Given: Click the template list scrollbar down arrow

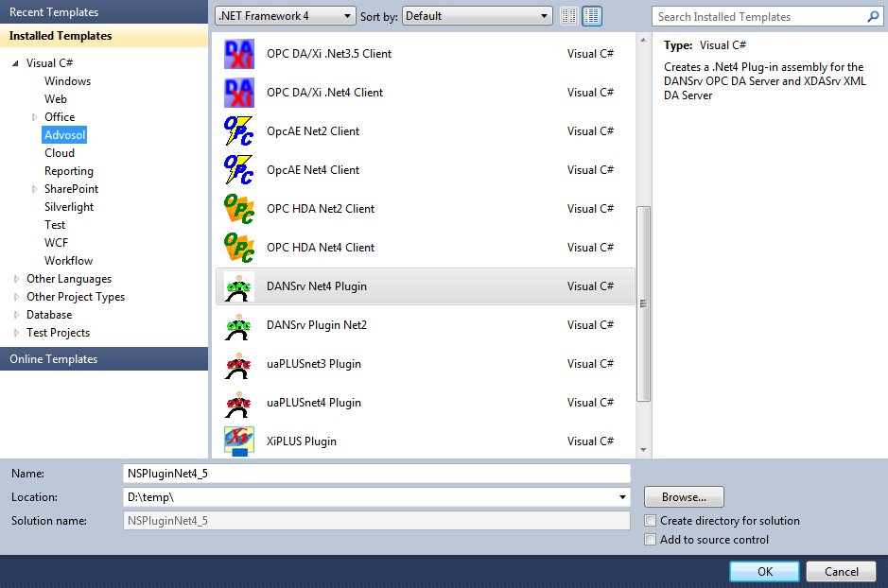Looking at the screenshot, I should click(643, 450).
